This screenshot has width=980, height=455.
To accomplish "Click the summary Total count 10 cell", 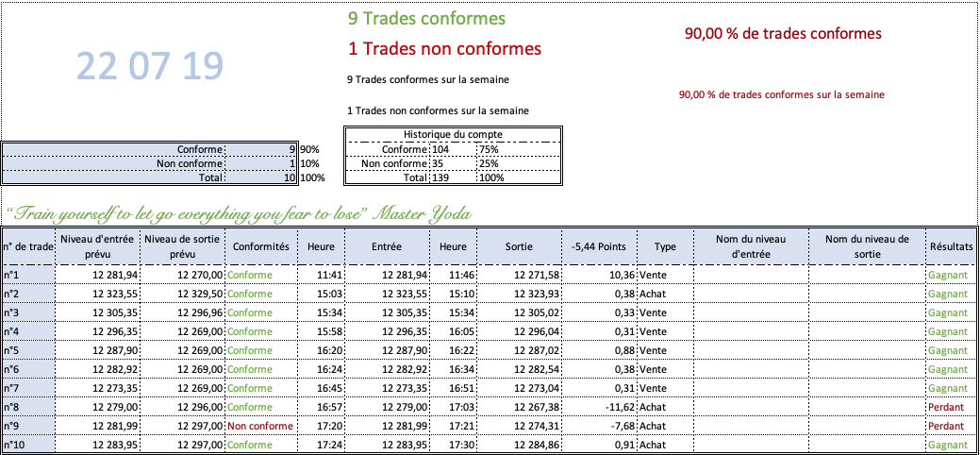I will coord(261,177).
